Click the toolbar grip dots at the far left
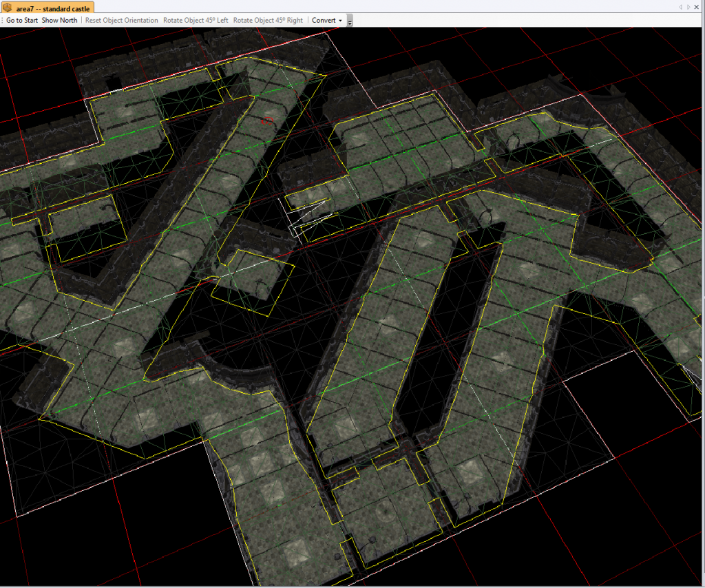Screen dimensions: 705x588 click(x=1, y=20)
